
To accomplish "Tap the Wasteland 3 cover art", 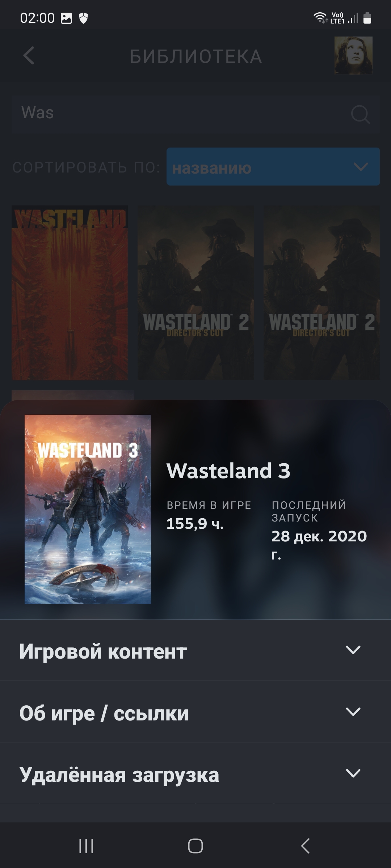I will [x=88, y=509].
